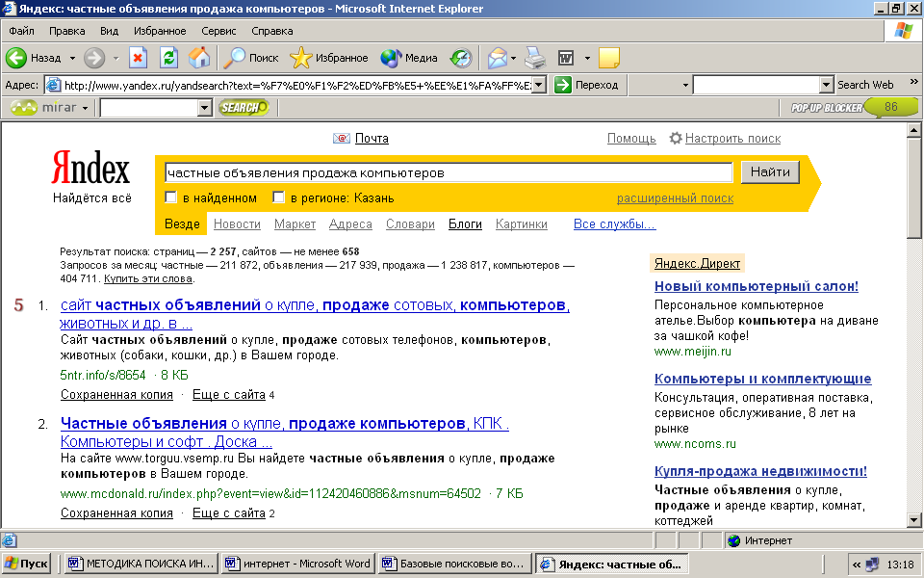Open the History clock icon

pos(461,58)
